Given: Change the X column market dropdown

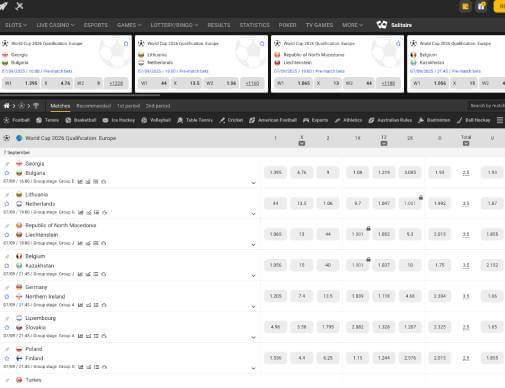Looking at the screenshot, I should pyautogui.click(x=302, y=143).
